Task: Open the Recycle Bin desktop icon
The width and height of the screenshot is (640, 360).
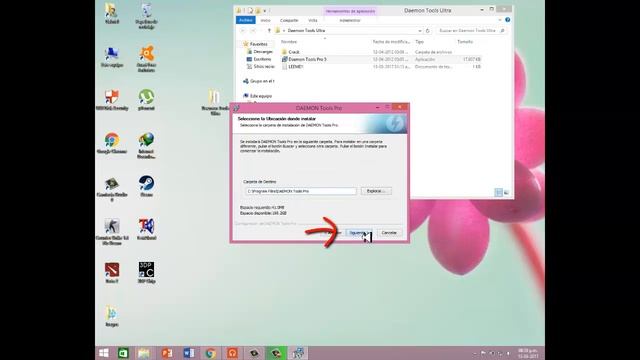Action: (146, 16)
